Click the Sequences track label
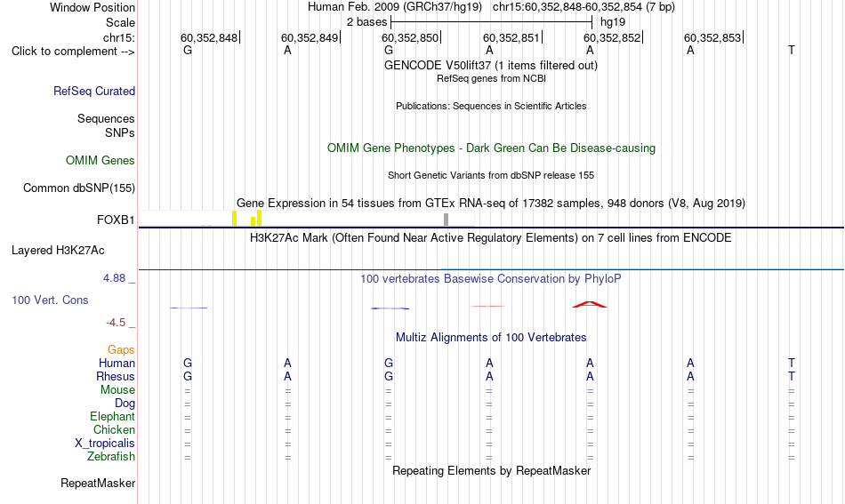The width and height of the screenshot is (845, 504). [106, 118]
